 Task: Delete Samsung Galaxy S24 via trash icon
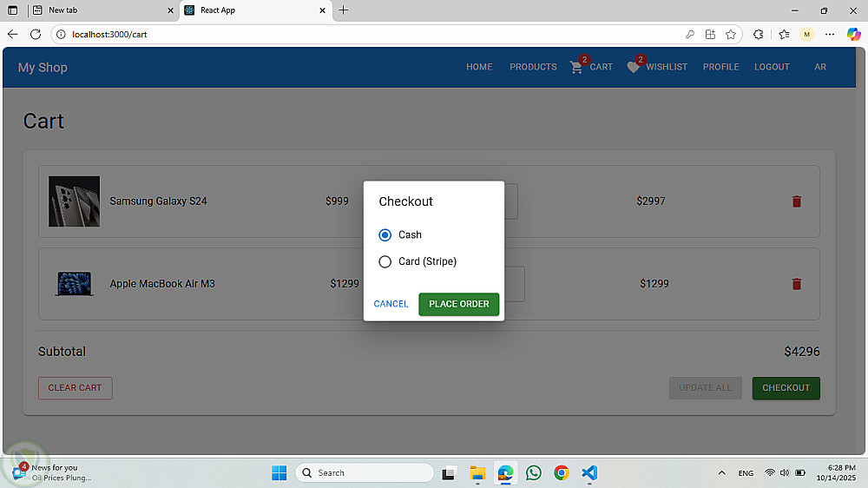(x=797, y=201)
